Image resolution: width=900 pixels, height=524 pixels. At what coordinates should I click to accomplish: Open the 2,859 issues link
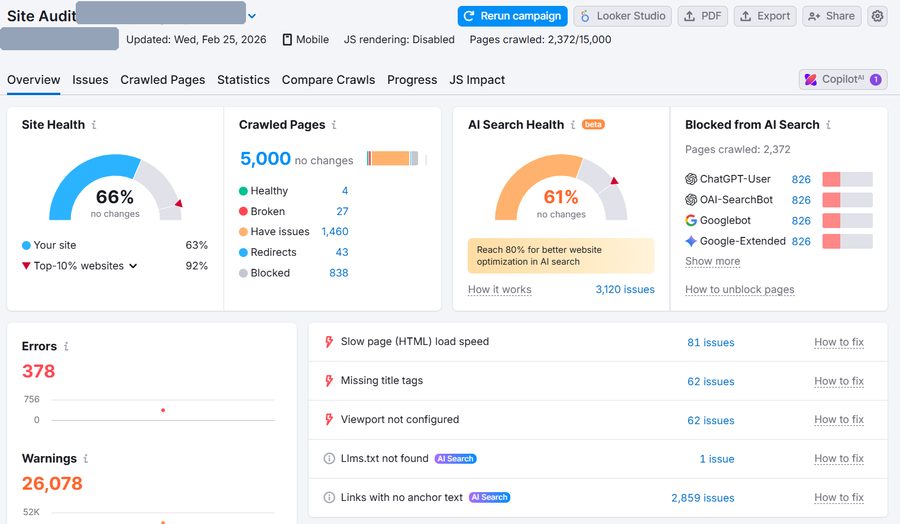pos(703,498)
